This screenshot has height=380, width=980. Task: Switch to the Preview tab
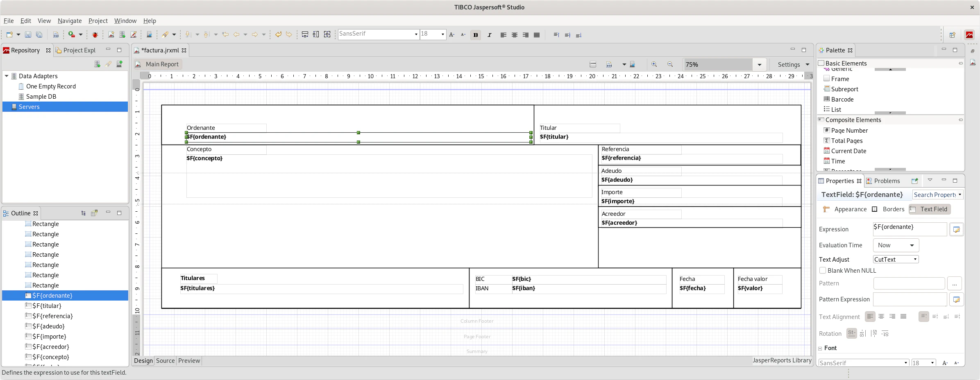[x=189, y=361]
